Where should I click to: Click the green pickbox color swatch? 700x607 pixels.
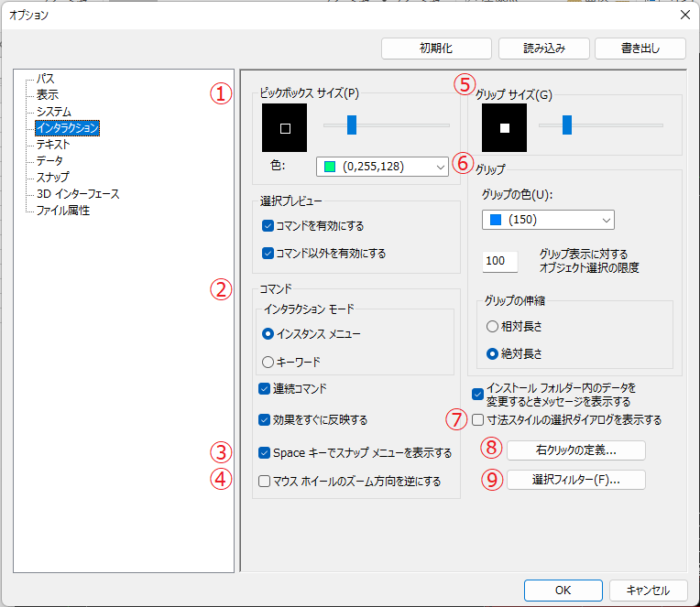(x=330, y=167)
